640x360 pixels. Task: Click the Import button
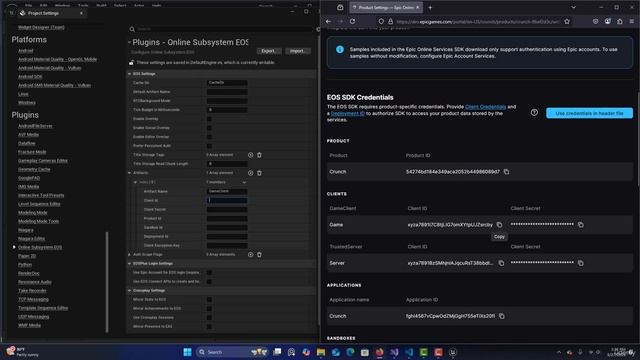298,51
